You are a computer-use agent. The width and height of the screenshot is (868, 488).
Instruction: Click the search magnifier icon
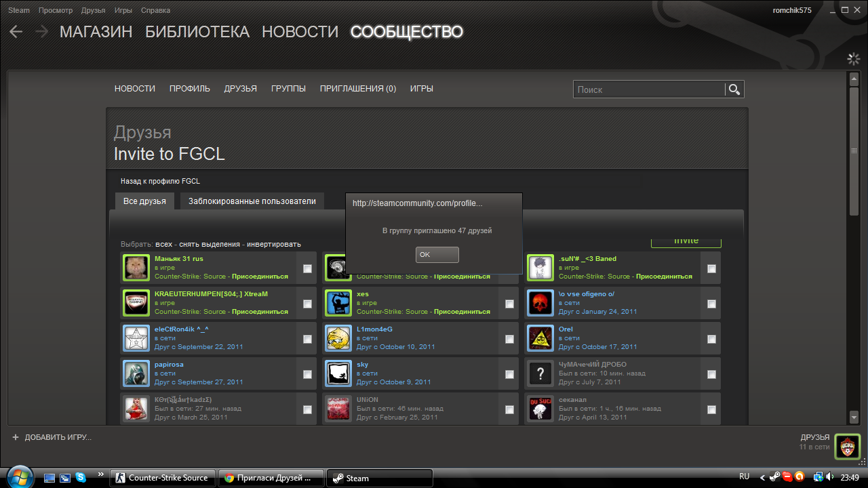coord(734,89)
